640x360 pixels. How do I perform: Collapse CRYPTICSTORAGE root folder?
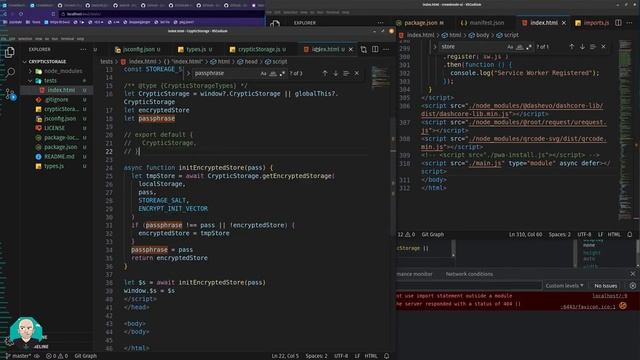pos(47,62)
